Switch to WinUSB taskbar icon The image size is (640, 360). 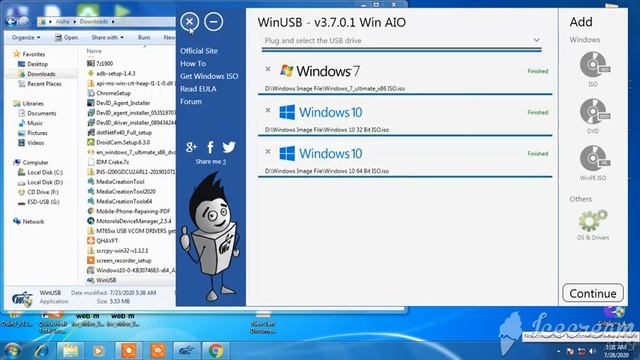187,350
